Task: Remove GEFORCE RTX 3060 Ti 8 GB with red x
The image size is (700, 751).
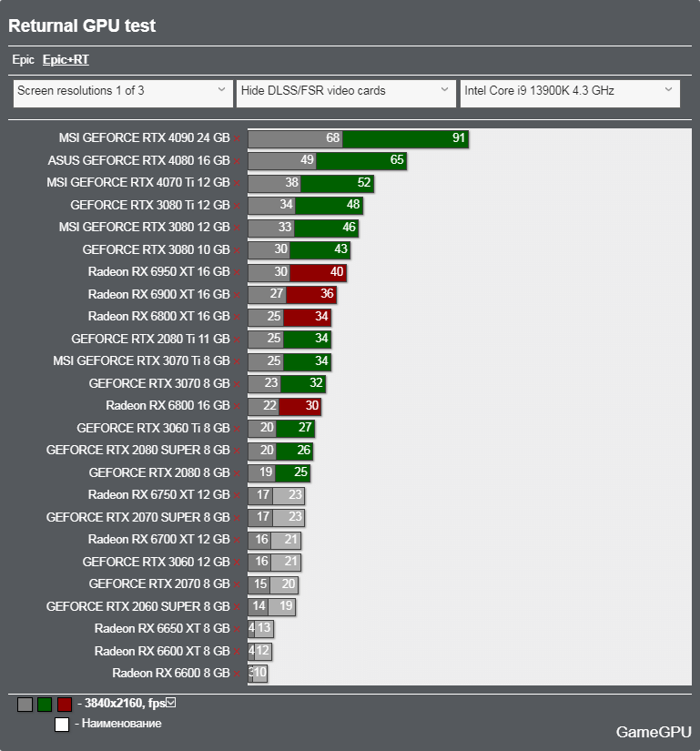Action: 237,429
